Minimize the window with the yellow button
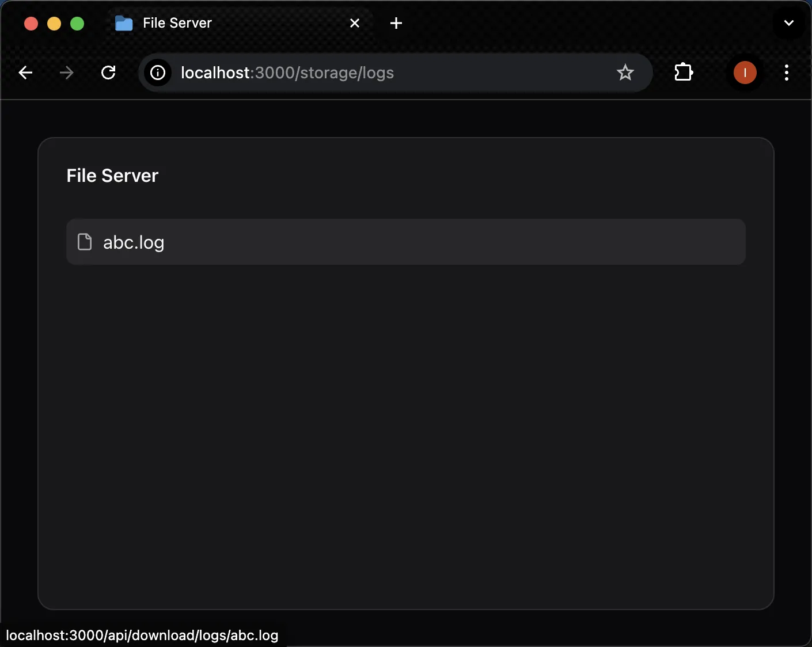 point(54,23)
